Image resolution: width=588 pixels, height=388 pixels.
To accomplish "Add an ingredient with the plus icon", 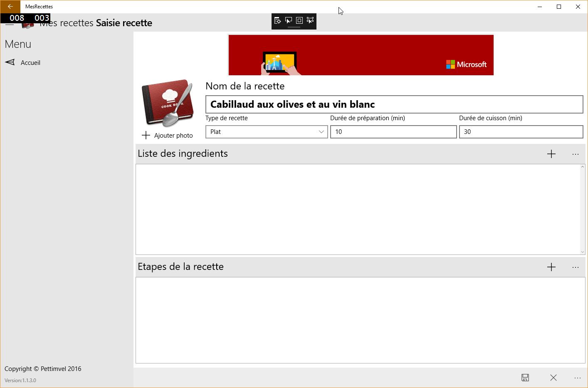I will coord(551,154).
